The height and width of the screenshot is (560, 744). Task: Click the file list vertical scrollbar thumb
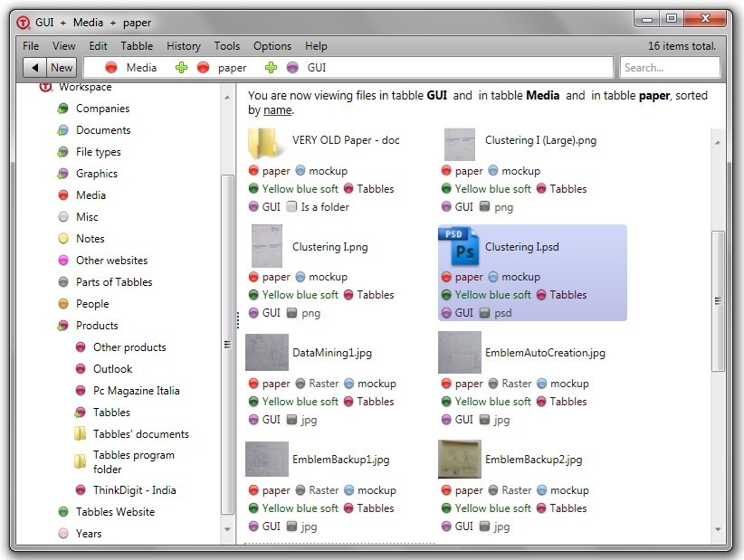pos(718,301)
